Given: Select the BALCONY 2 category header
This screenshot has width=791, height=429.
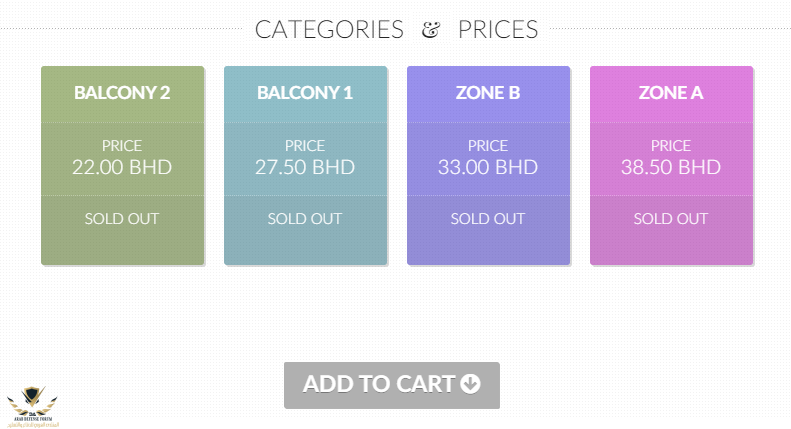Looking at the screenshot, I should coord(122,93).
